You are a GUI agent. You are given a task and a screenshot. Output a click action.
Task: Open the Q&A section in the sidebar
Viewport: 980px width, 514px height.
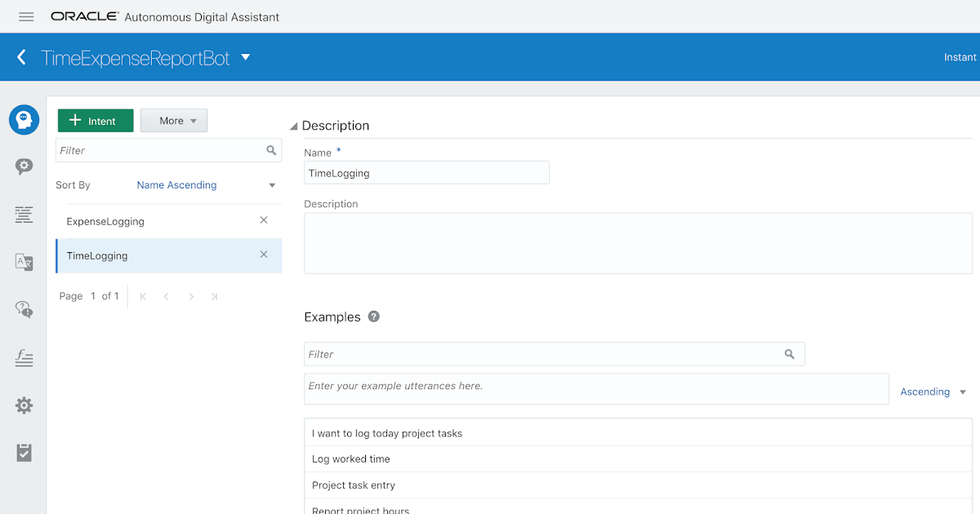point(24,308)
